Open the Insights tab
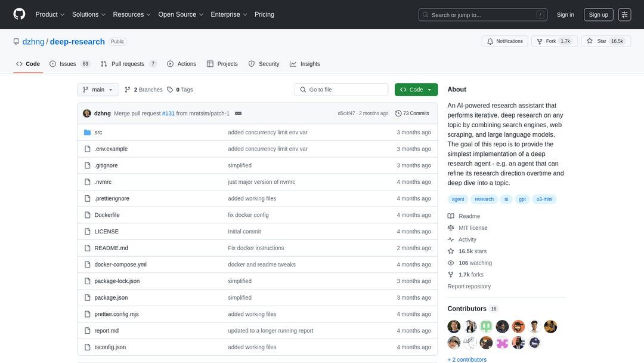644x363 pixels. coord(305,64)
